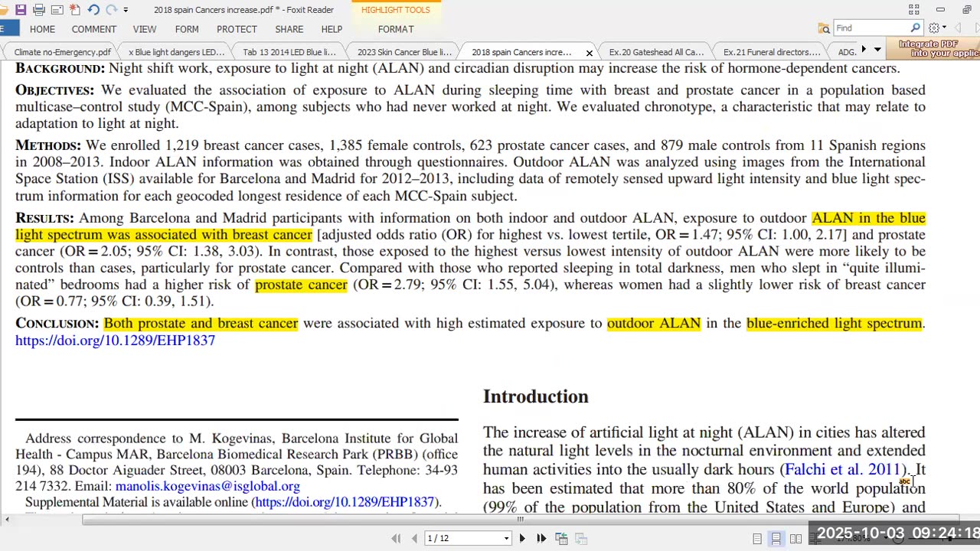
Task: Click the email document icon in quick access toolbar
Action: tap(57, 10)
